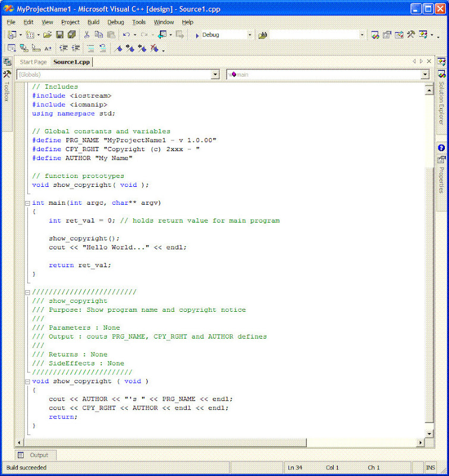Viewport: 449px width, 476px height.
Task: Open the Output panel tab
Action: (x=36, y=455)
